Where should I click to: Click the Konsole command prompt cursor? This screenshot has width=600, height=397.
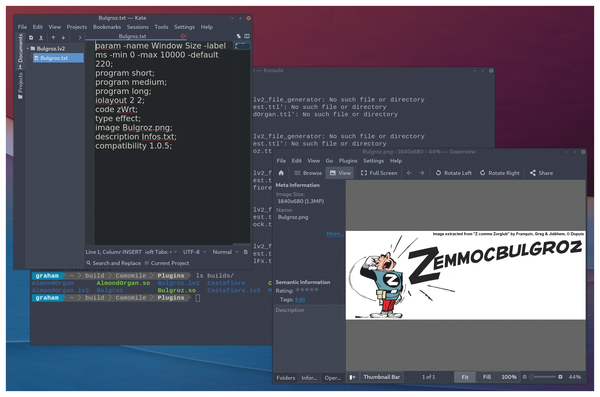pos(197,298)
